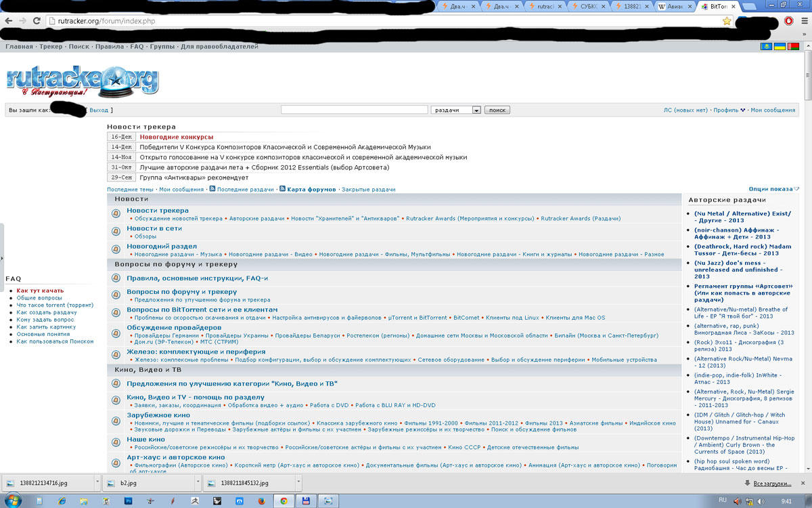Open Правила, основные инструкции, FAQ-и forum
Image resolution: width=812 pixels, height=508 pixels.
point(198,278)
